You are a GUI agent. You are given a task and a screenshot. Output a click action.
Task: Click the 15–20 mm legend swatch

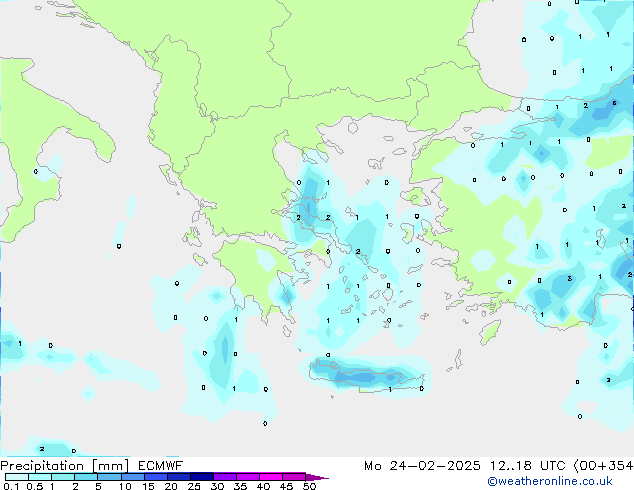(155, 477)
